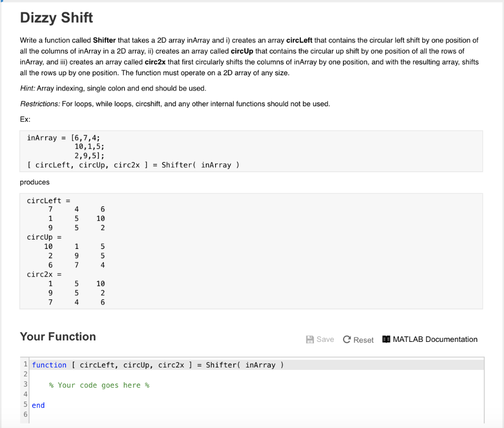Click line number 6 in the gutter
This screenshot has height=428, width=504.
[25, 415]
